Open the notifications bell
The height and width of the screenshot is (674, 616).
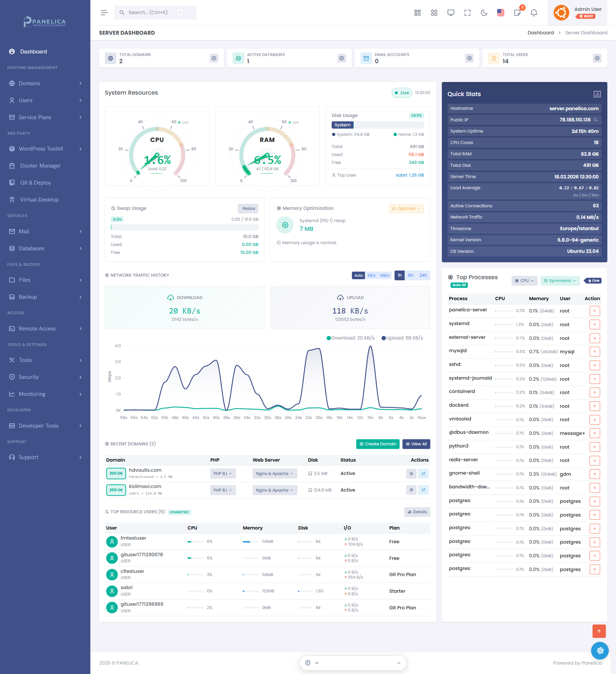pos(534,13)
